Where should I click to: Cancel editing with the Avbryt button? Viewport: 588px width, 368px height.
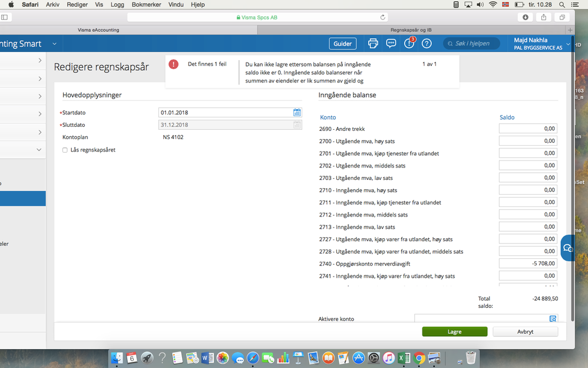tap(525, 331)
